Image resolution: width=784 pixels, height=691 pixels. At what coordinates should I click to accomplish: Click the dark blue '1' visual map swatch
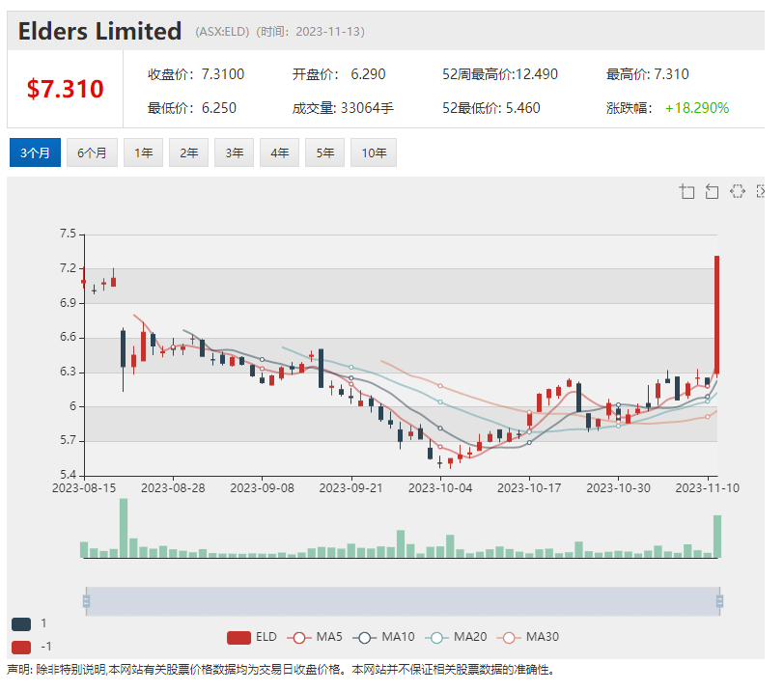coord(21,624)
